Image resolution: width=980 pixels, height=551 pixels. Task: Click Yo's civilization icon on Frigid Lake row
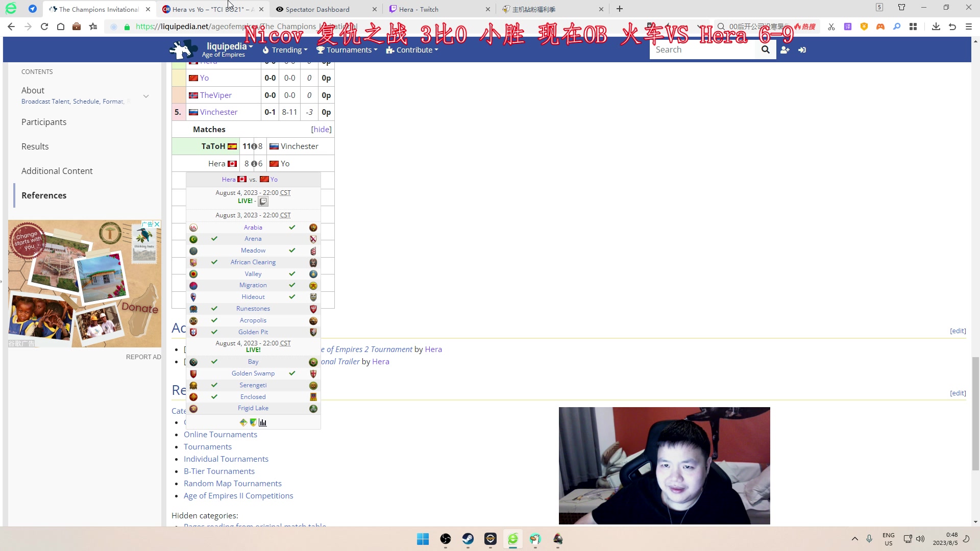coord(313,409)
